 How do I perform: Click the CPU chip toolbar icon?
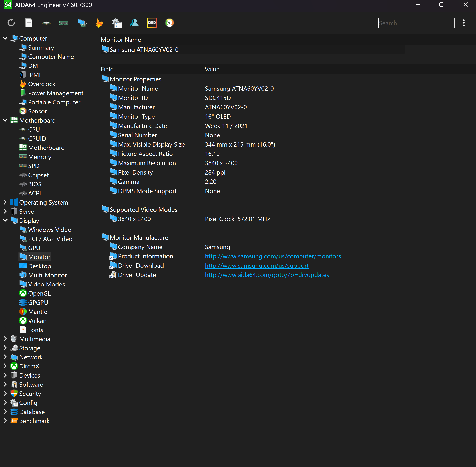click(x=46, y=23)
